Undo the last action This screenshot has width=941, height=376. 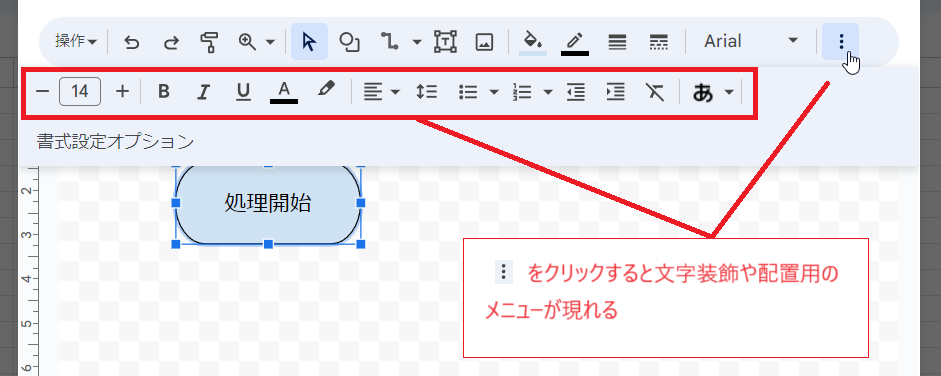click(131, 42)
